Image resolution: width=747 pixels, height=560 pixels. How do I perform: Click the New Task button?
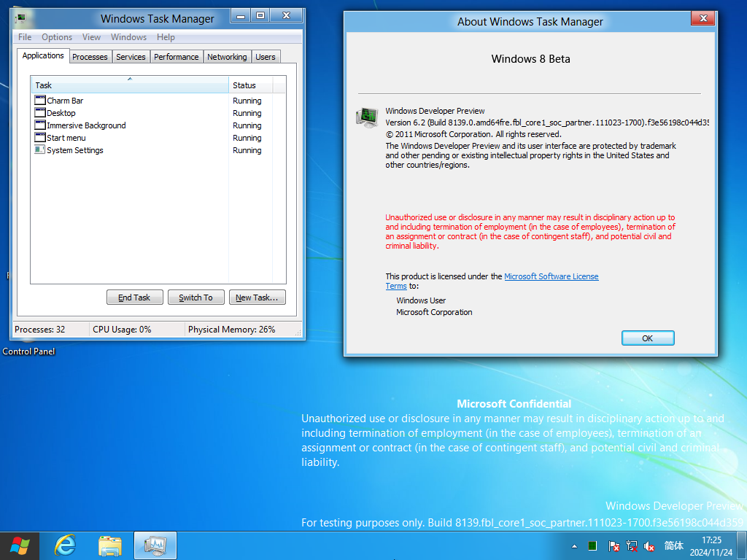pos(258,297)
